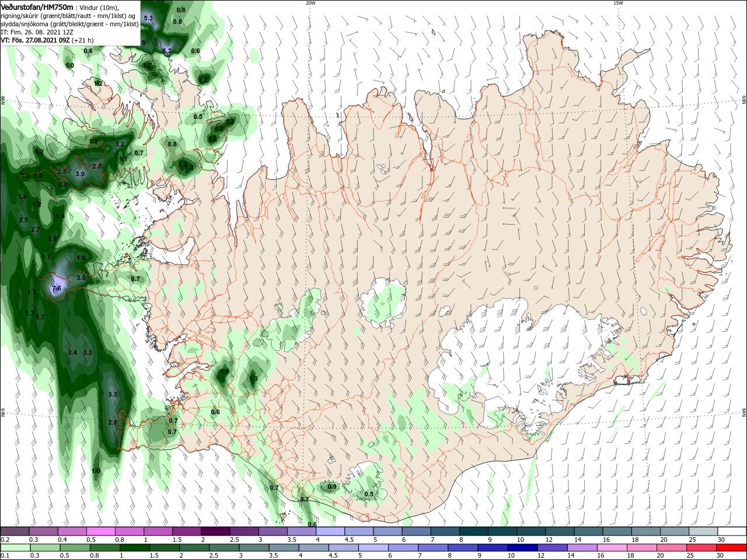Image resolution: width=747 pixels, height=560 pixels.
Task: Click the 6.2 precipitation value
Action: pos(167,51)
